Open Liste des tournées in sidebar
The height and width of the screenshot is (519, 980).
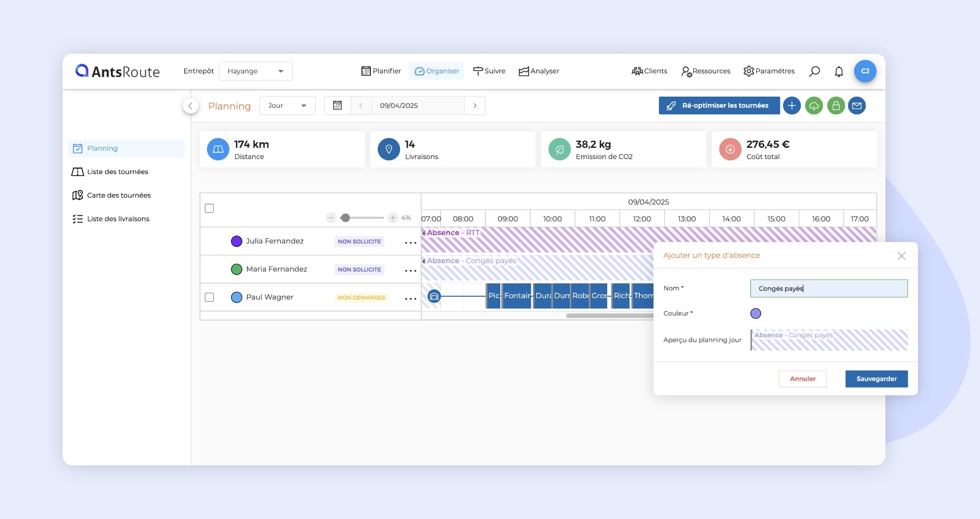pyautogui.click(x=117, y=172)
